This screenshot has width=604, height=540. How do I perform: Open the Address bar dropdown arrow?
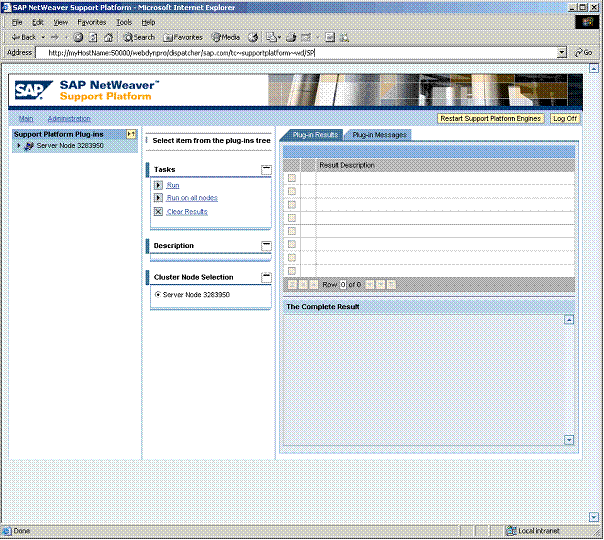562,52
